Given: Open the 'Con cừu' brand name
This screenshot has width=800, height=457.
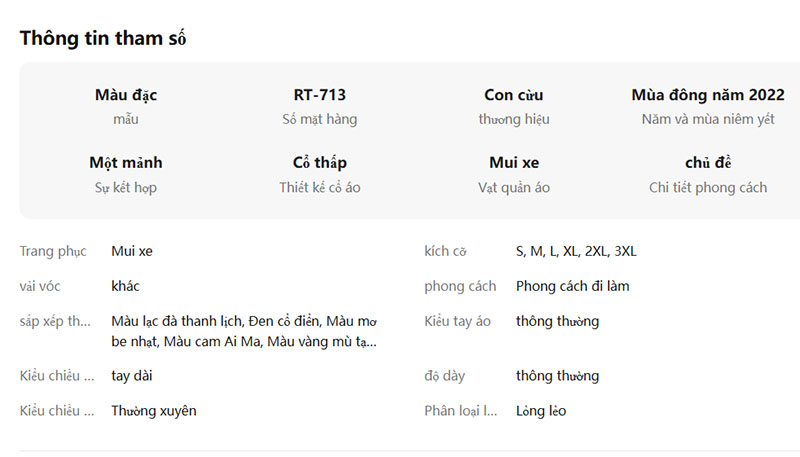Looking at the screenshot, I should [513, 95].
